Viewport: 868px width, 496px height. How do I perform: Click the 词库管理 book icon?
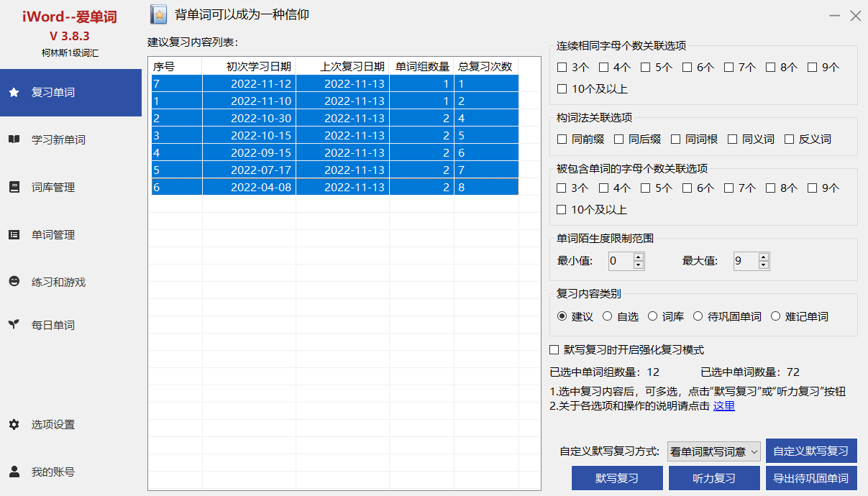[x=14, y=187]
